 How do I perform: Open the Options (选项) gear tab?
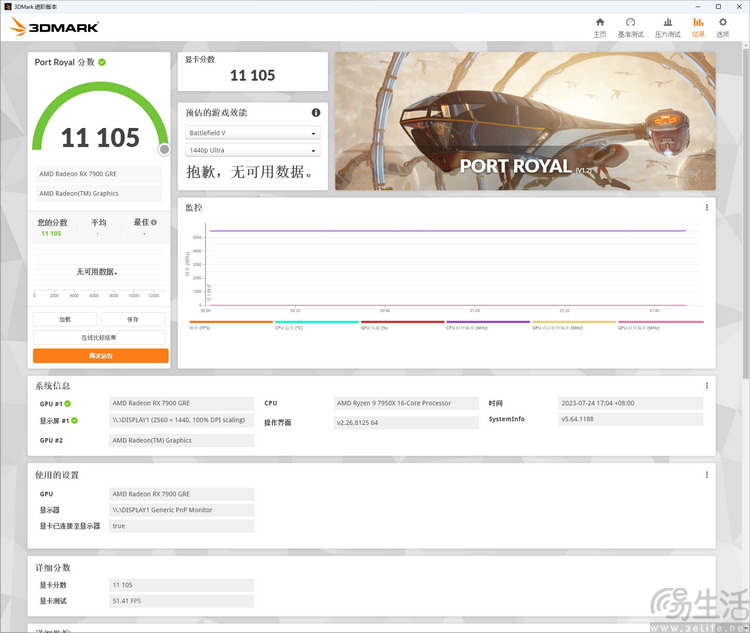click(723, 28)
